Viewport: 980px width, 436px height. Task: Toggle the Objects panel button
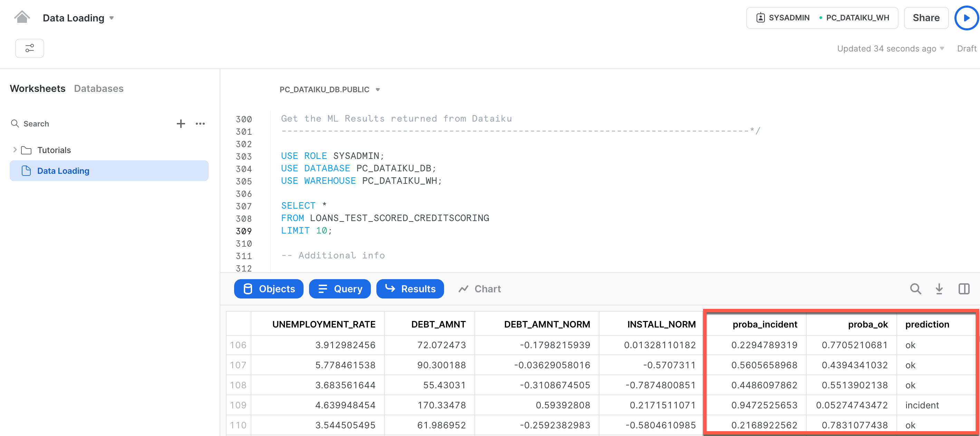coord(269,289)
